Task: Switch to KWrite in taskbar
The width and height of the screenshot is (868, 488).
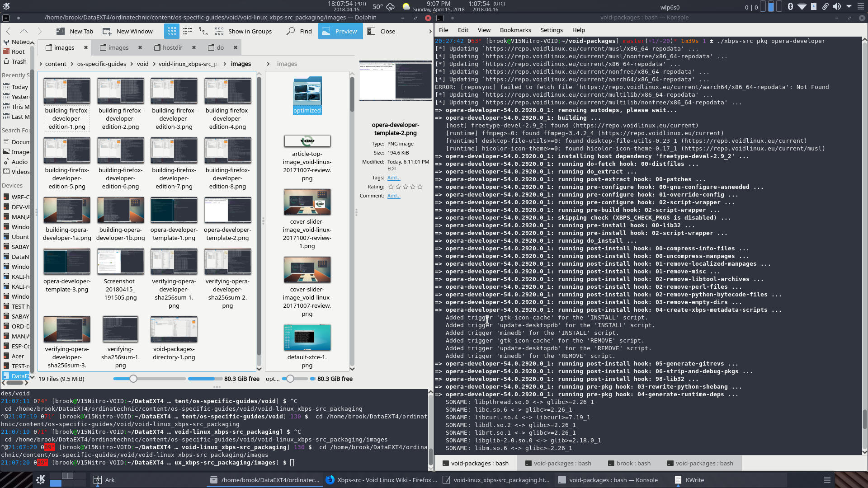Action: click(689, 480)
